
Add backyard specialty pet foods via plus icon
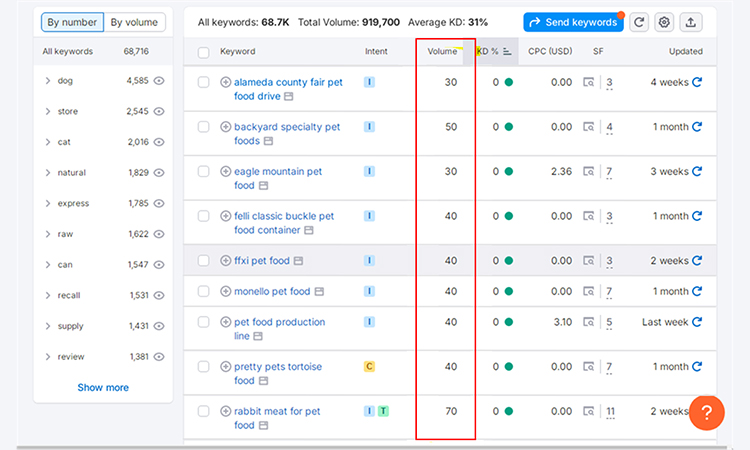pyautogui.click(x=225, y=127)
